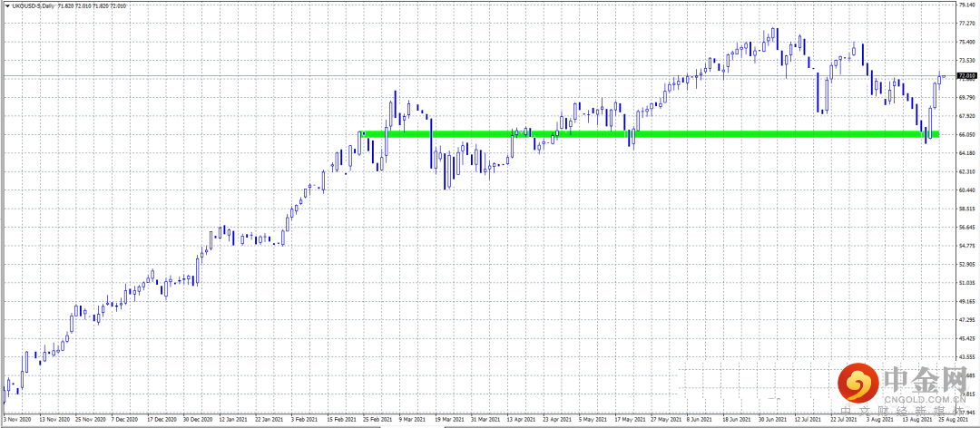The width and height of the screenshot is (980, 428).
Task: Click the 45.425 price scale label
Action: tap(966, 339)
